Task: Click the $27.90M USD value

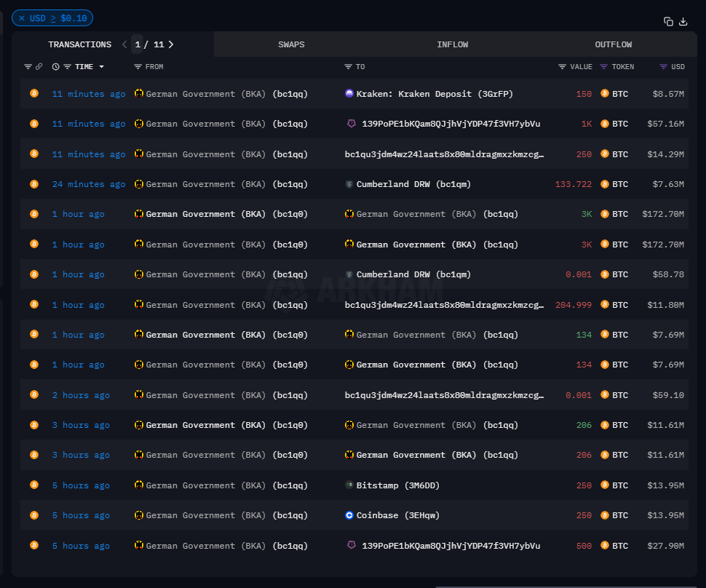Action: tap(665, 546)
